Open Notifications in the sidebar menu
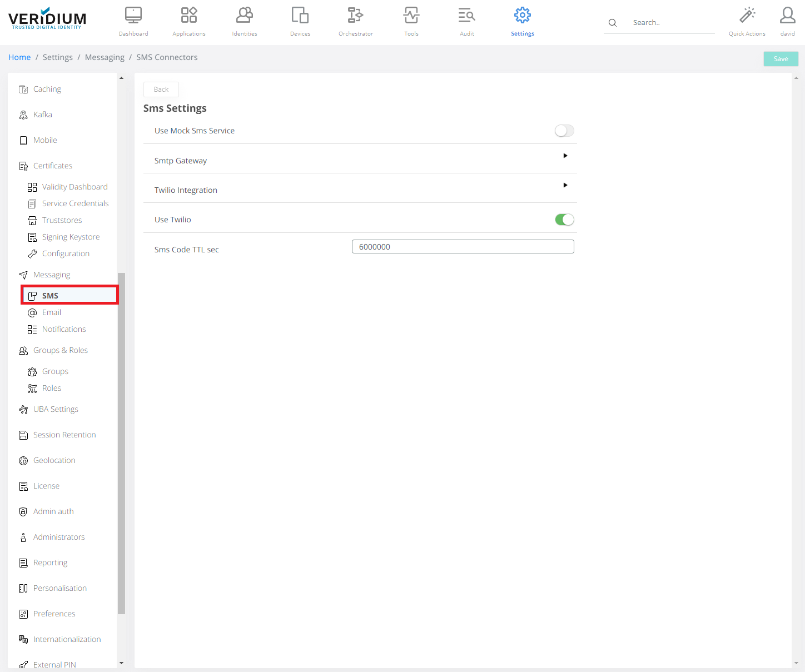 pos(64,329)
